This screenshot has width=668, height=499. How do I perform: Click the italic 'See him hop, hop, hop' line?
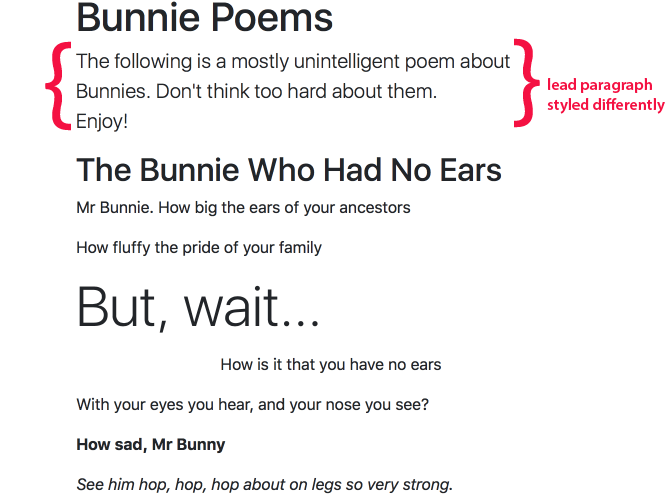pos(265,485)
